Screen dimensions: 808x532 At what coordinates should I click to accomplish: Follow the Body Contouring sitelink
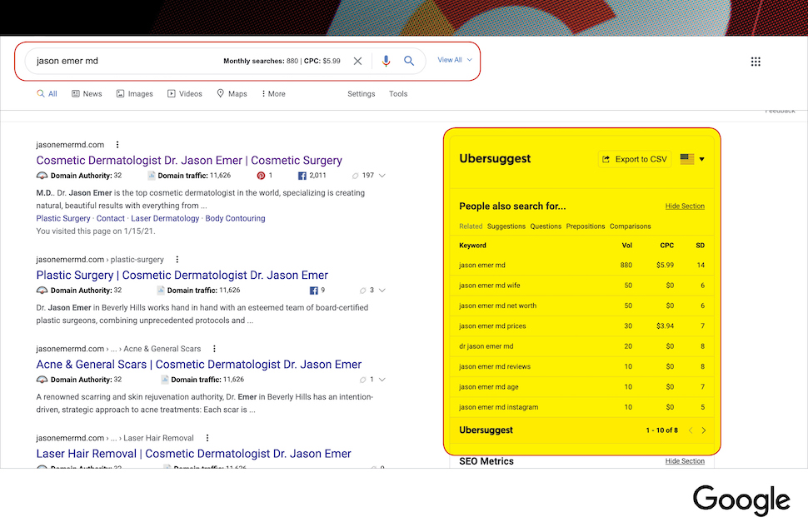point(235,218)
